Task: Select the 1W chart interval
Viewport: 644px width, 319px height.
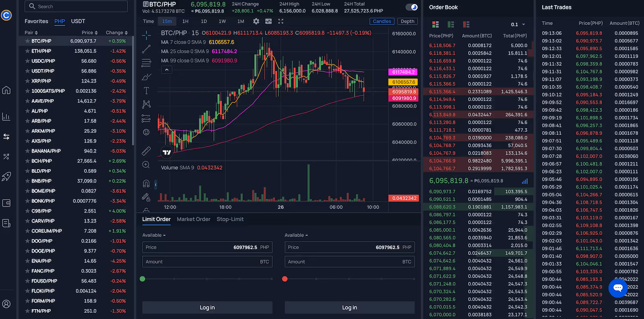Action: 222,21
